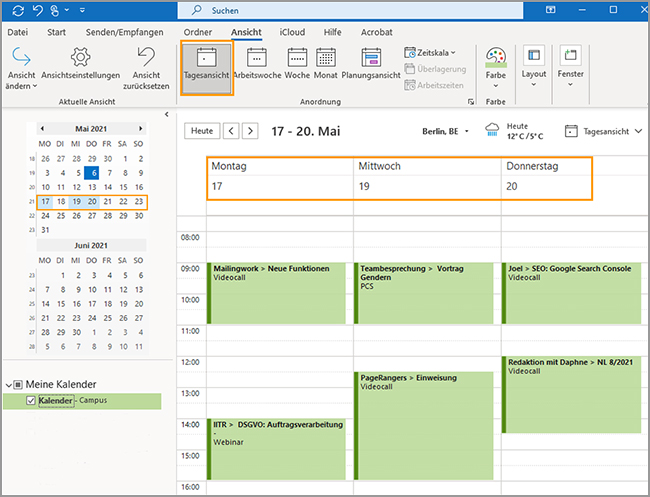Navigate to previous days with back arrow

tap(231, 131)
